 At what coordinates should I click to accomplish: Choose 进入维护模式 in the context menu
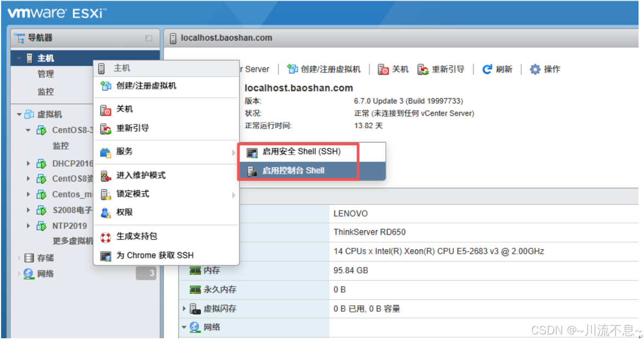tap(166, 175)
